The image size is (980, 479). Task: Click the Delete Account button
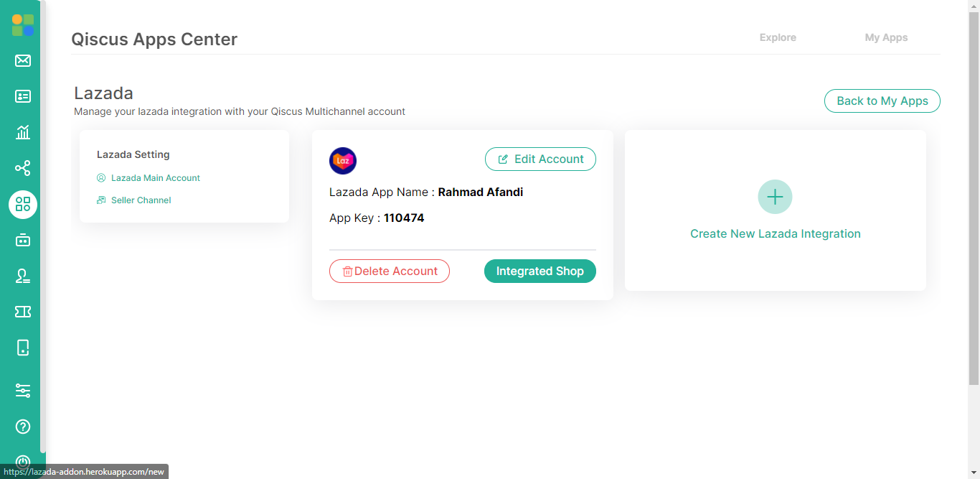[390, 271]
